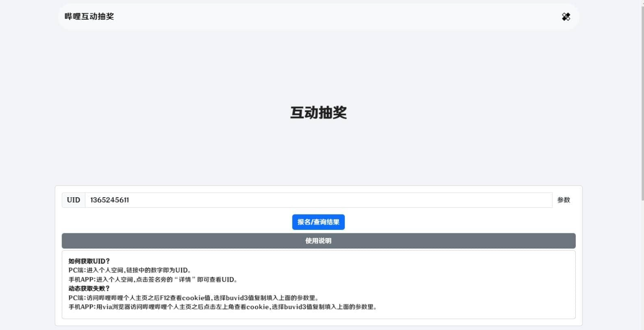This screenshot has width=644, height=330.
Task: Click into the UID input field
Action: tap(318, 200)
